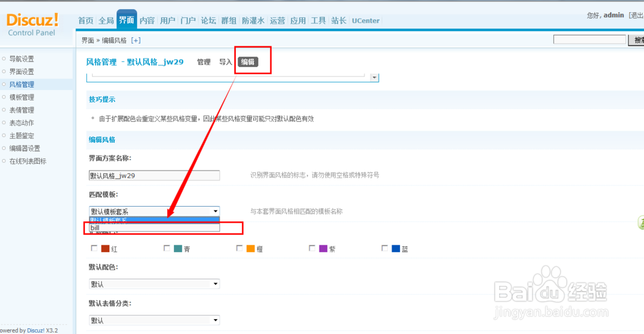Open the 匹配模板 dropdown
This screenshot has width=644, height=334.
154,211
